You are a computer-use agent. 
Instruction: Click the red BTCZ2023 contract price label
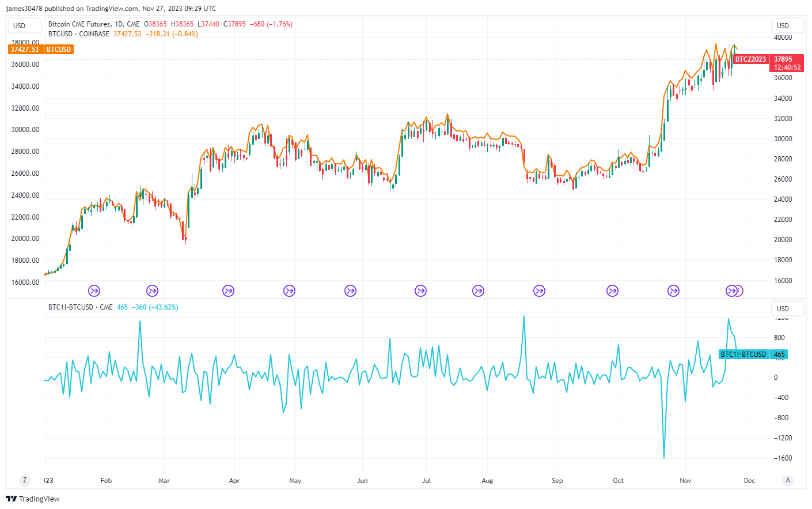[750, 58]
